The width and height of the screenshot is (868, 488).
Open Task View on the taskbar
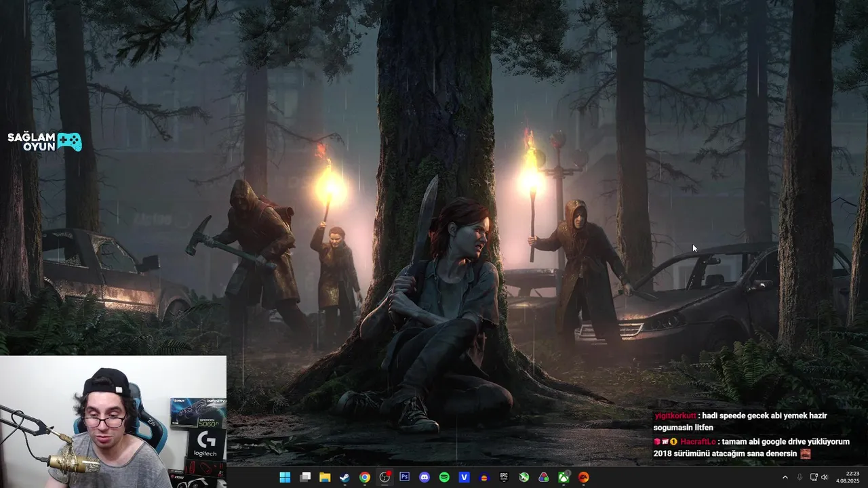(x=305, y=477)
